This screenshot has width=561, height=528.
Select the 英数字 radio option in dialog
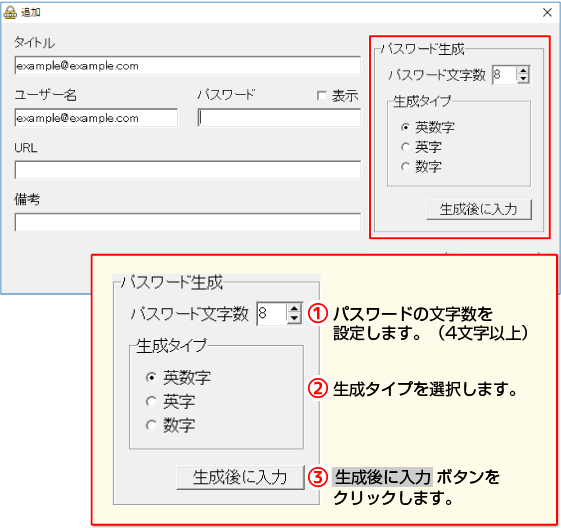(x=405, y=127)
